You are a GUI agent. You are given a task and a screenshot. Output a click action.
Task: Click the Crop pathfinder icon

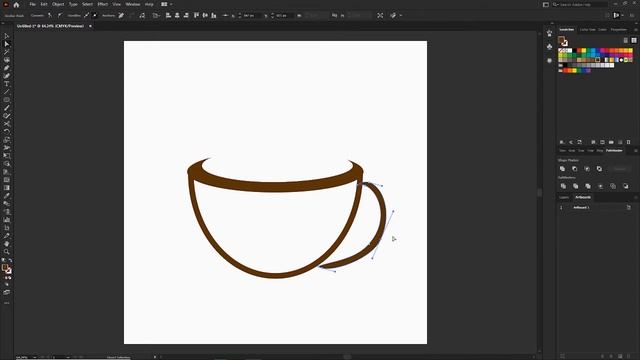point(600,186)
